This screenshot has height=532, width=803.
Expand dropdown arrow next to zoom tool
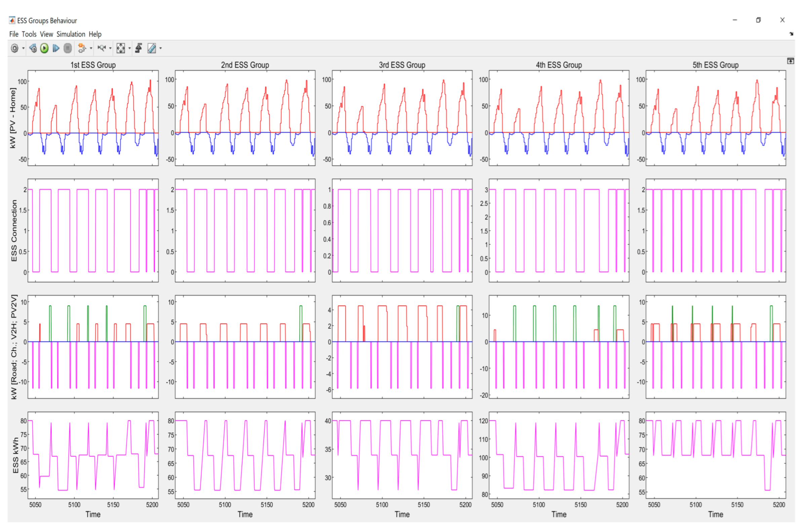[110, 48]
